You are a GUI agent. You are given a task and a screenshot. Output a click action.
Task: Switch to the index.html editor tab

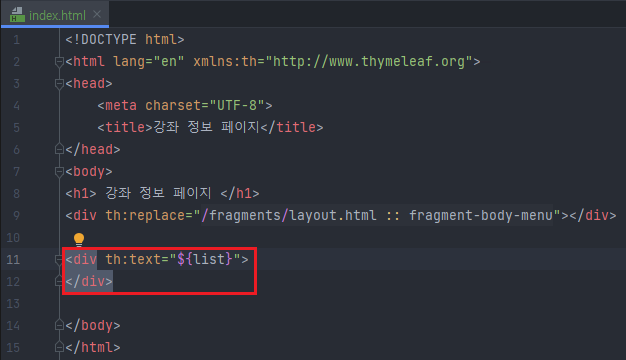55,15
